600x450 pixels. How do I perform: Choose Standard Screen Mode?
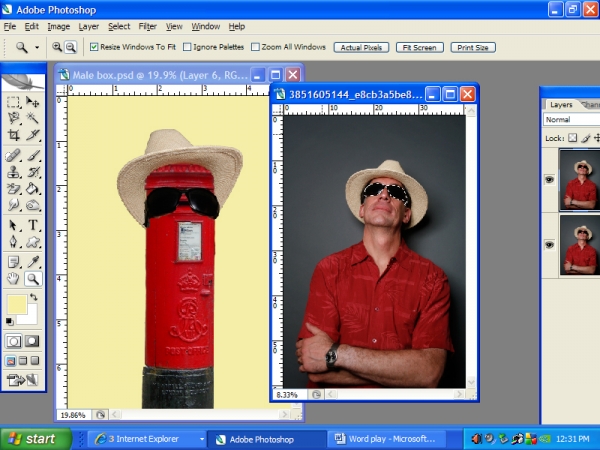point(11,360)
